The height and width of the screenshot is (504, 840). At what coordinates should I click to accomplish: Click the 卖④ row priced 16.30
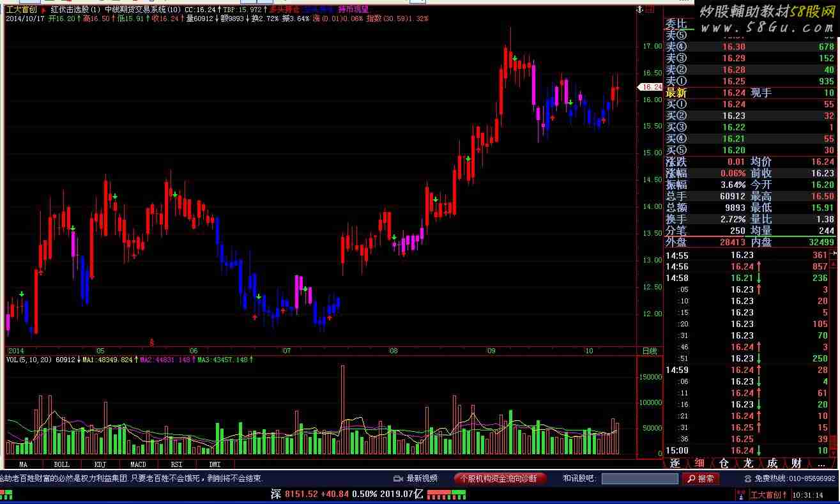pyautogui.click(x=750, y=47)
